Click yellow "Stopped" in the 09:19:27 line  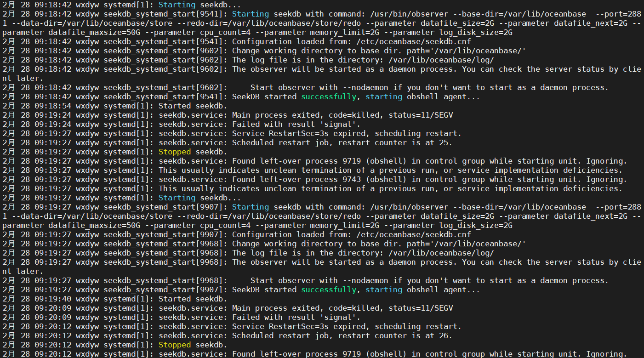pyautogui.click(x=174, y=152)
